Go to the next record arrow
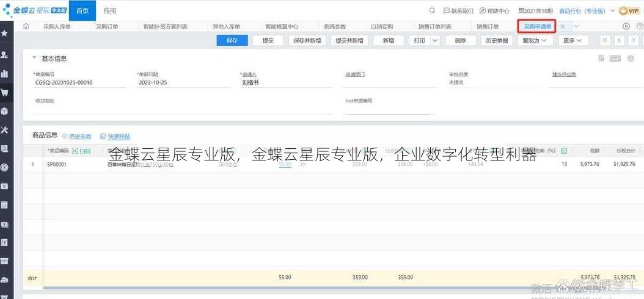Image resolution: width=644 pixels, height=299 pixels. point(634,40)
